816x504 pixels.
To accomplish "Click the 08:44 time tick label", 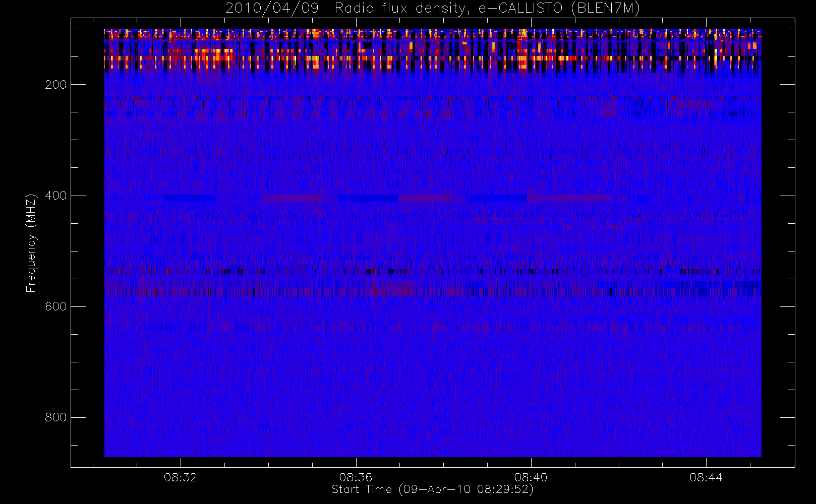I will click(706, 477).
